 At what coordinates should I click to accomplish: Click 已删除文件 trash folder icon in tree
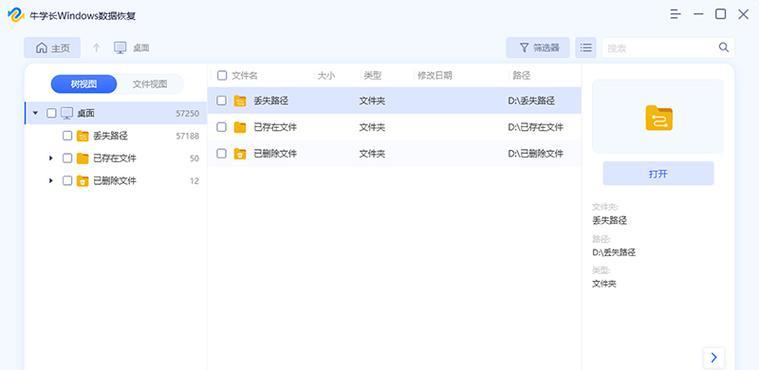click(83, 181)
